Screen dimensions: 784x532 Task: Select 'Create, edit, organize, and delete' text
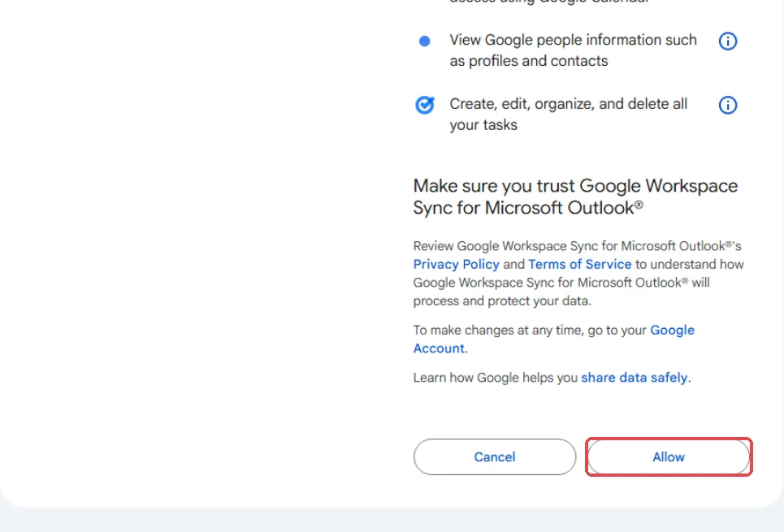pyautogui.click(x=569, y=114)
